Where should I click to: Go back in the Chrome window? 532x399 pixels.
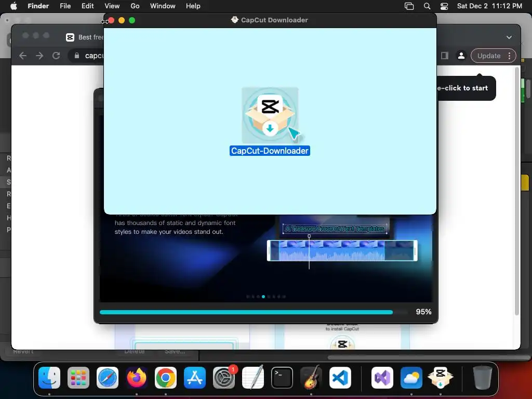(x=23, y=56)
